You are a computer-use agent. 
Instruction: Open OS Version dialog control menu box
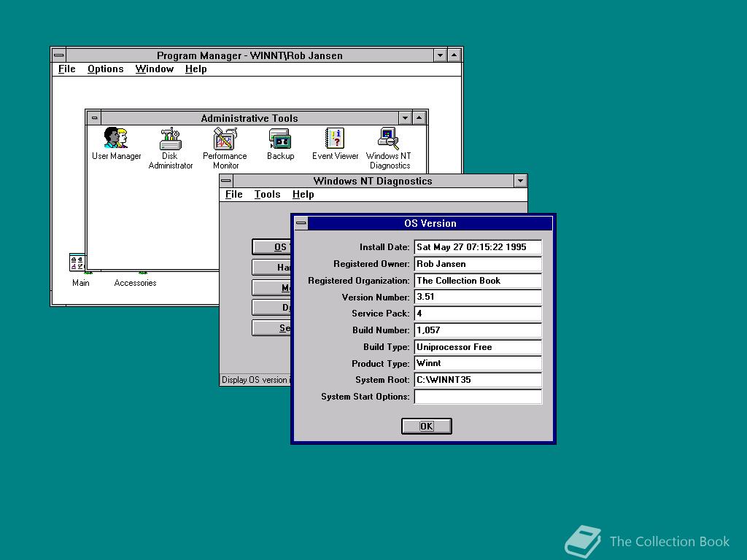tap(301, 223)
